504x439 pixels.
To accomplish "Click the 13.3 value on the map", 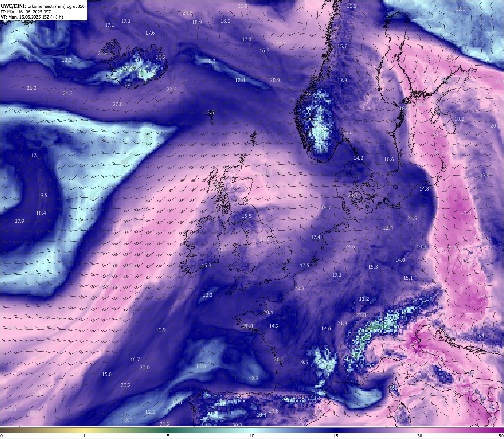I will 208,295.
